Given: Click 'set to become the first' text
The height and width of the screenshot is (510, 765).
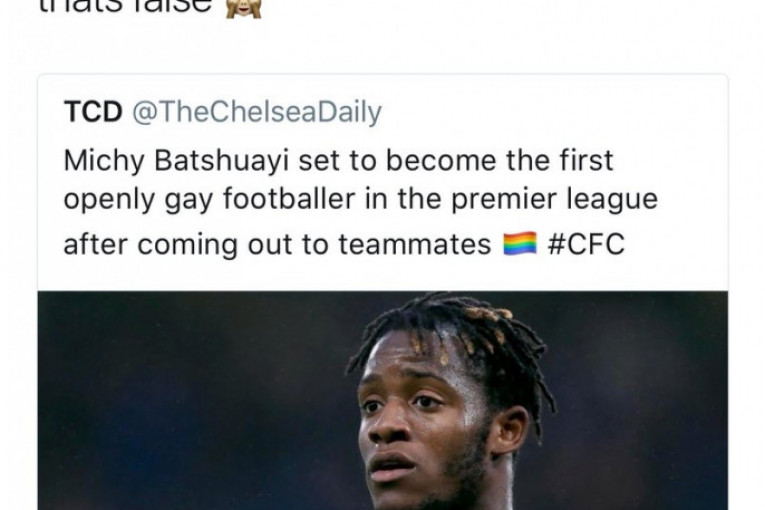Looking at the screenshot, I should (456, 161).
